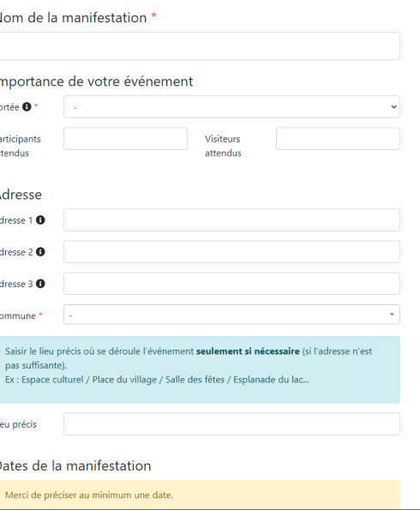Image resolution: width=420 pixels, height=510 pixels.
Task: Click the Adresse 2 info icon
Action: point(40,252)
